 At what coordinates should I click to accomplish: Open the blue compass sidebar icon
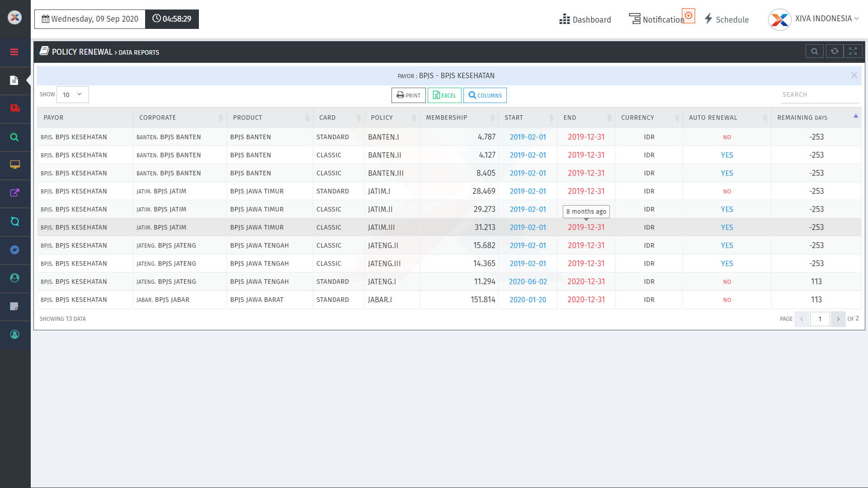15,250
